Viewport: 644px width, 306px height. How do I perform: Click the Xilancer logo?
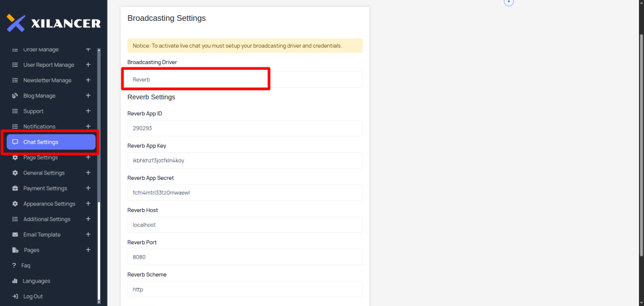(53, 23)
